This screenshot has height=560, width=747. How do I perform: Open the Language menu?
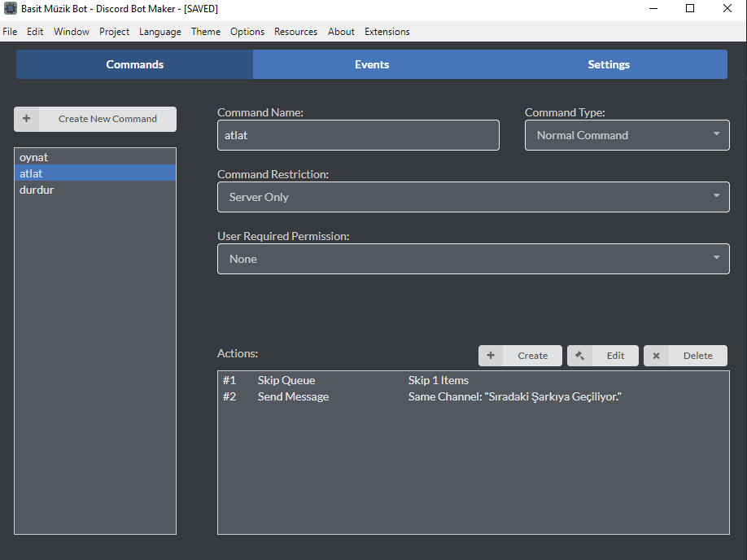[x=160, y=32]
